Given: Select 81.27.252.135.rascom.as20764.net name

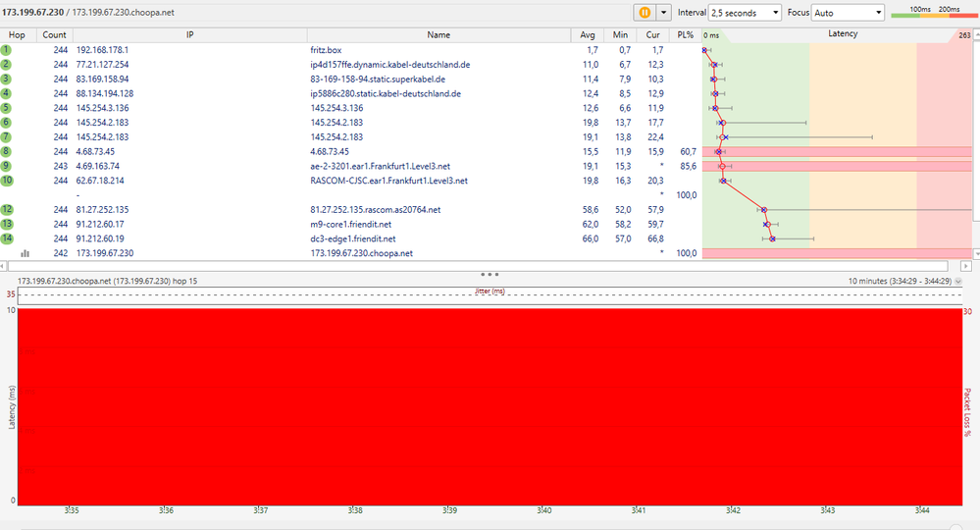Looking at the screenshot, I should click(375, 209).
